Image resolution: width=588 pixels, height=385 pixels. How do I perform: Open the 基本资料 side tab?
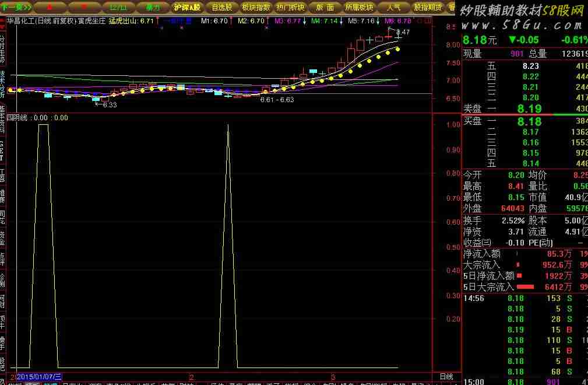[3, 121]
